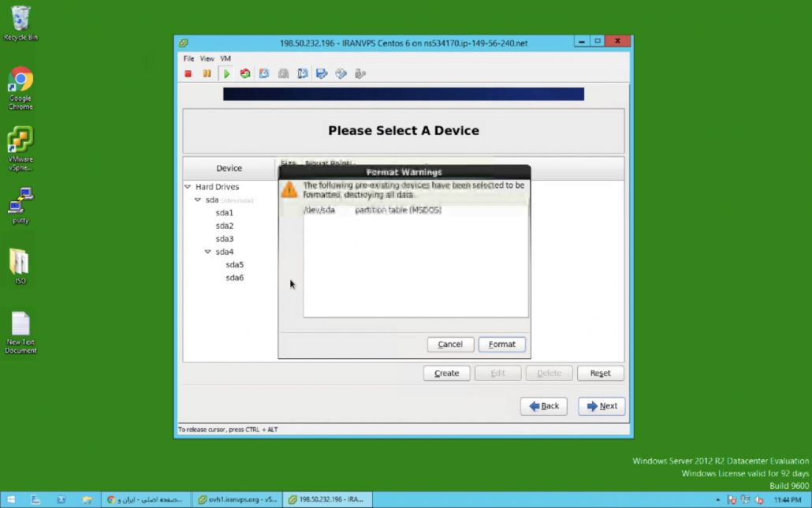Open the VM menu
This screenshot has height=508, width=812.
tap(225, 58)
